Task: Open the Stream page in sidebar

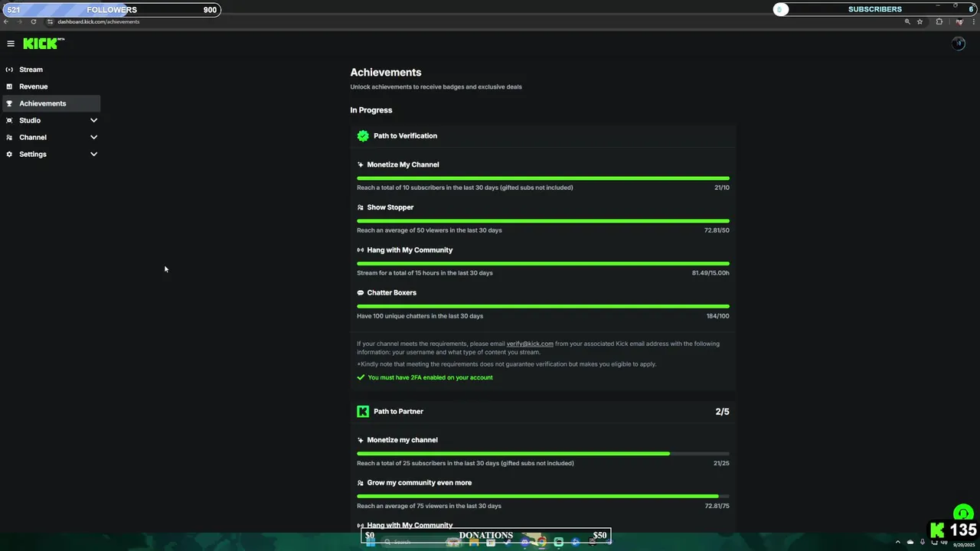Action: tap(51, 70)
